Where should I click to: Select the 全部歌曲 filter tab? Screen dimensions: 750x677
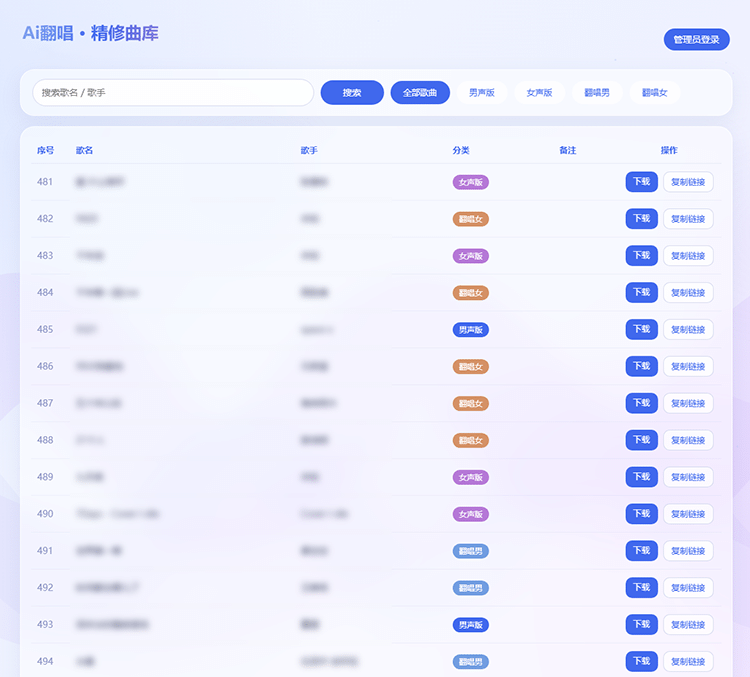(419, 92)
